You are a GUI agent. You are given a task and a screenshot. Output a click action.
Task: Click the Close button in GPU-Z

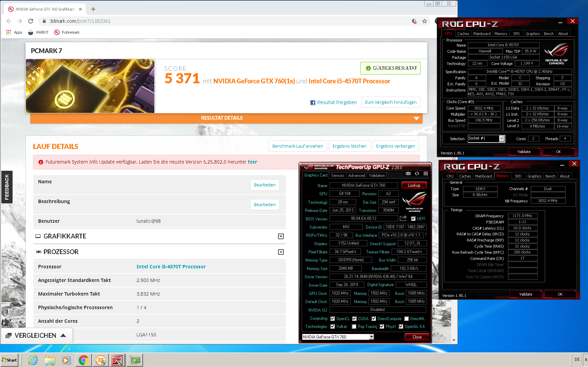[x=417, y=337]
